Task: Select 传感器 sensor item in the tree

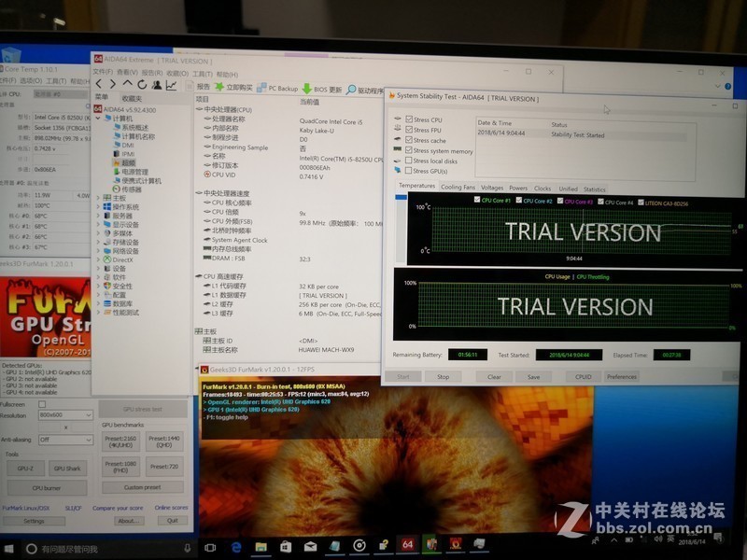Action: click(132, 189)
